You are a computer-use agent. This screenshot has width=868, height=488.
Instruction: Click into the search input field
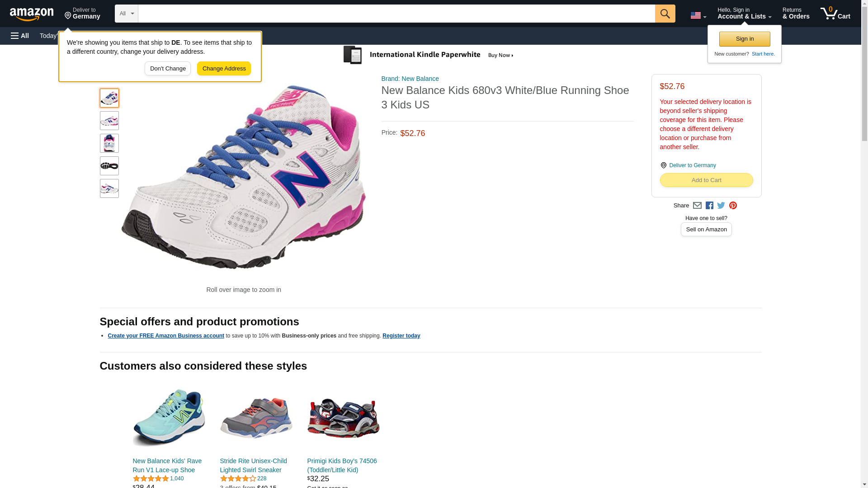click(396, 14)
